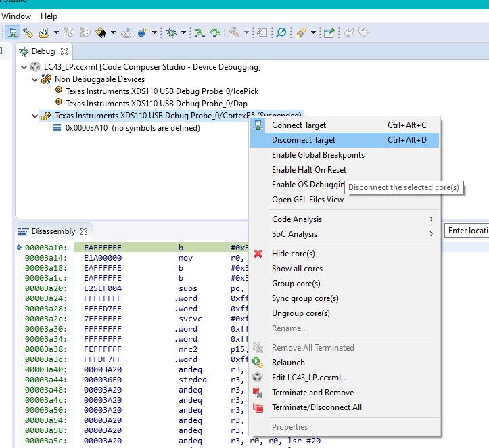Click the memory chip flash icon
The width and height of the screenshot is (489, 448).
pyautogui.click(x=101, y=32)
